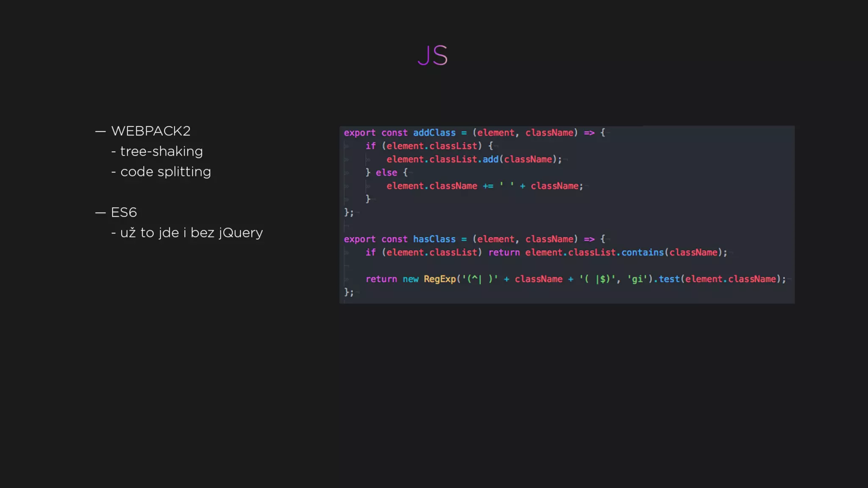868x488 pixels.
Task: Select the code splitting bullet text
Action: point(165,172)
